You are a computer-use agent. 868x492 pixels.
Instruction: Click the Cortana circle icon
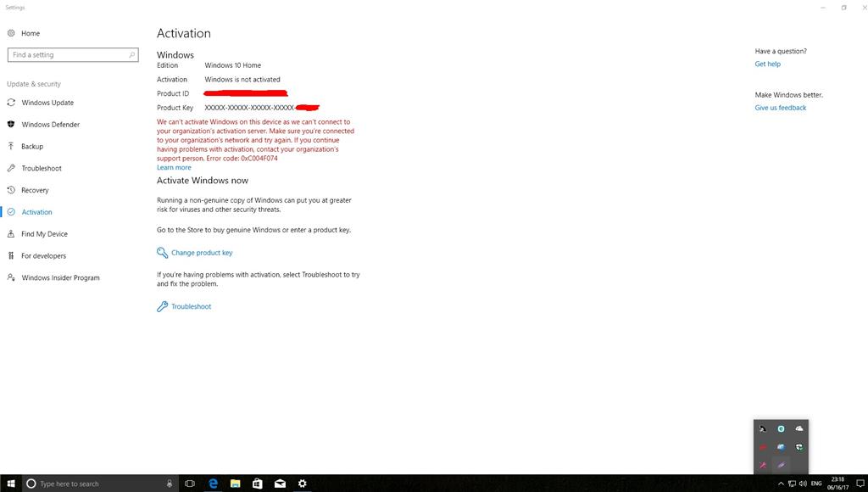pos(31,484)
